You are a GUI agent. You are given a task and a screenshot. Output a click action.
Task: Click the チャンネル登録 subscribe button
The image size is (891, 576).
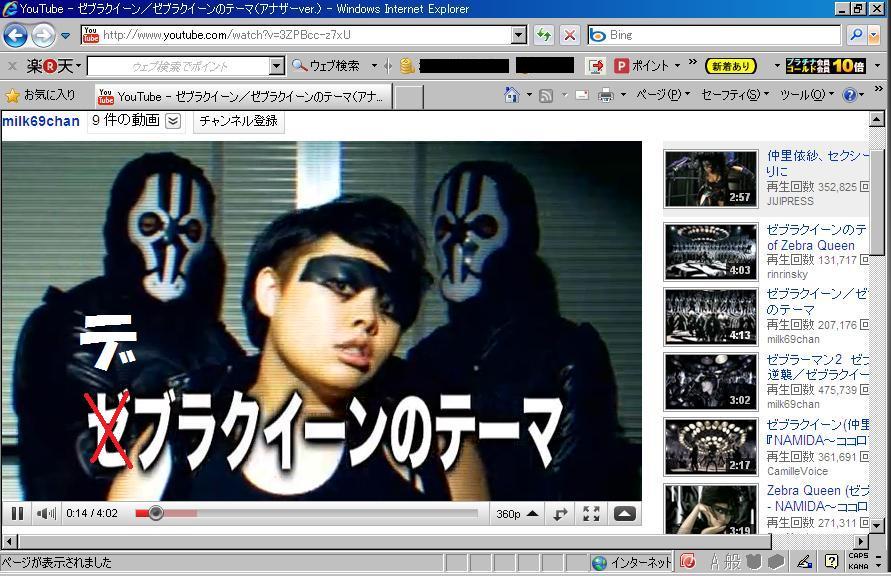tap(238, 120)
